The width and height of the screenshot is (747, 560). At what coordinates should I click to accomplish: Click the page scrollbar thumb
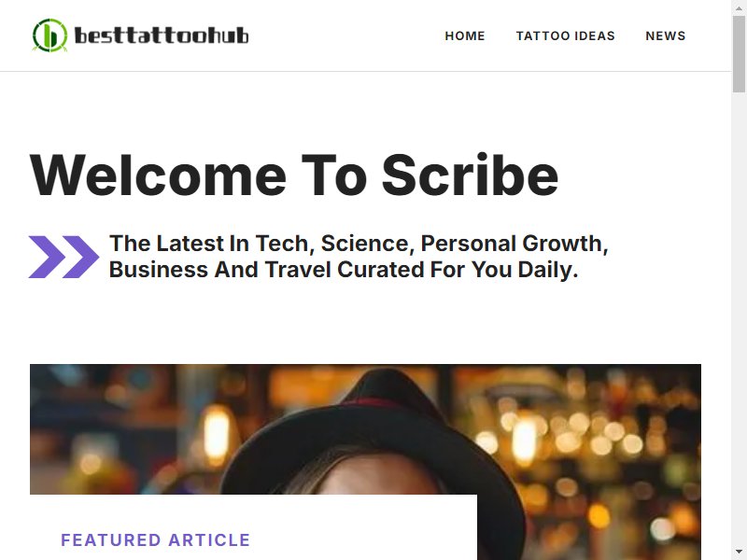740,53
